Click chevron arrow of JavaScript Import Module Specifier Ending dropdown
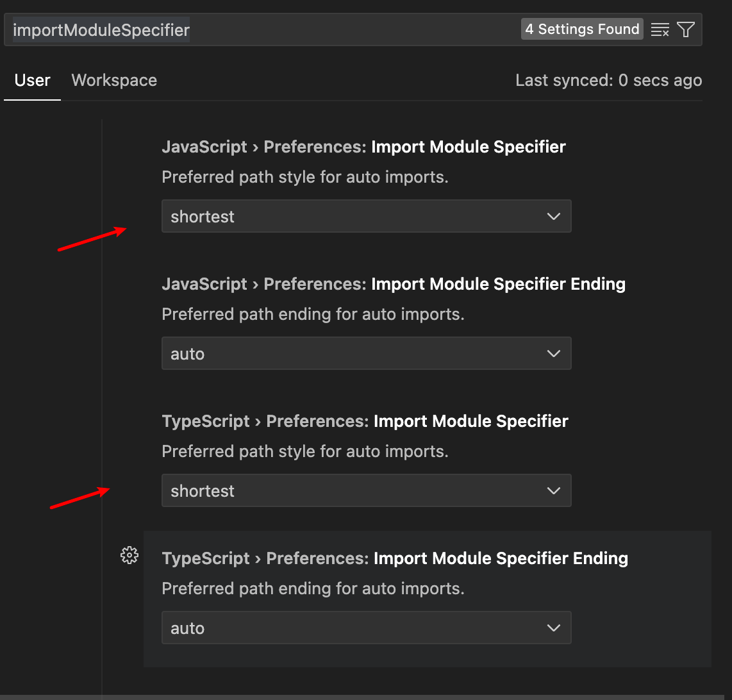The image size is (732, 700). click(554, 354)
